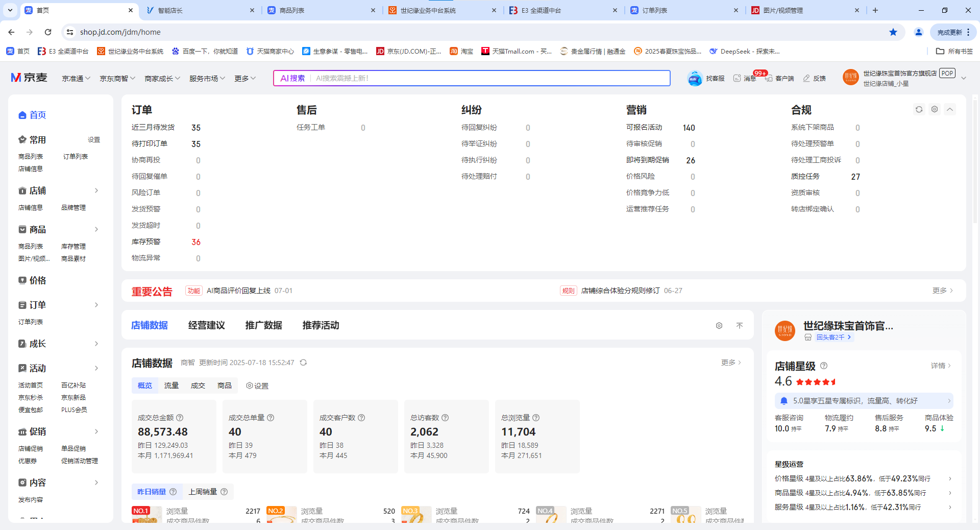Refresh the workbench overview panel
Viewport: 980px width, 530px height.
pos(919,109)
